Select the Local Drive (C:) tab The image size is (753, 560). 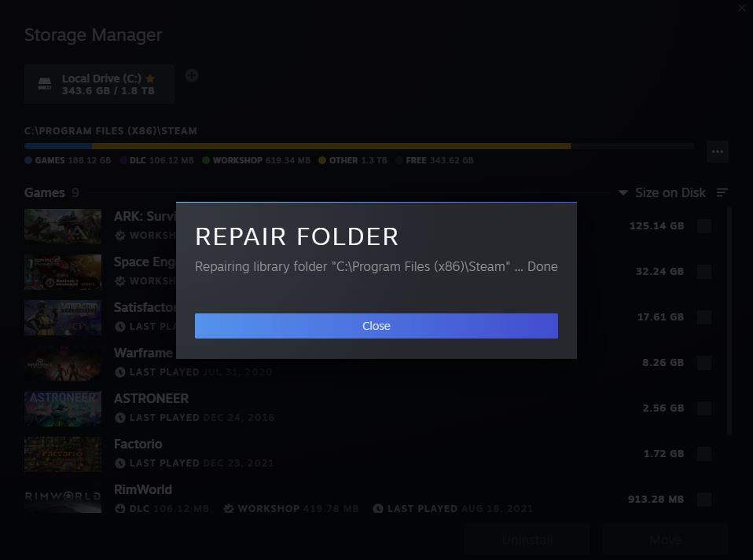tap(99, 84)
